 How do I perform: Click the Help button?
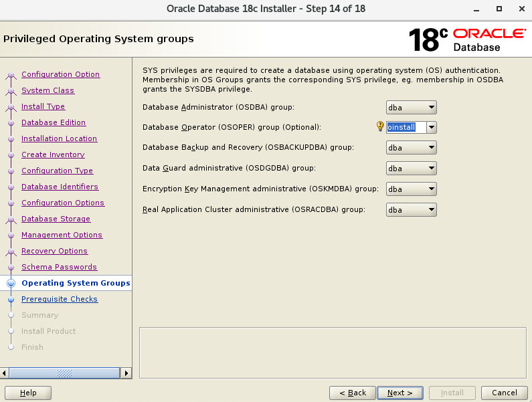point(28,393)
